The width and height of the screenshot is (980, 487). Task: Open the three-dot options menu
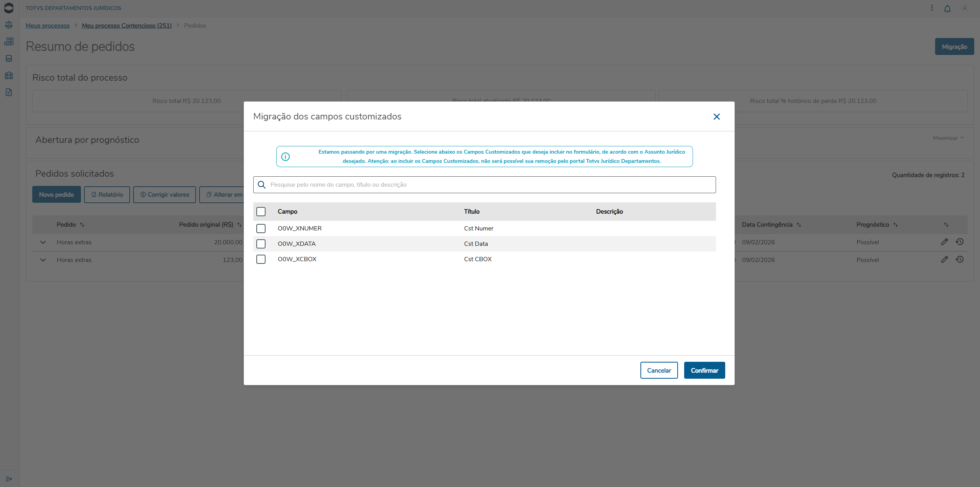click(x=932, y=8)
